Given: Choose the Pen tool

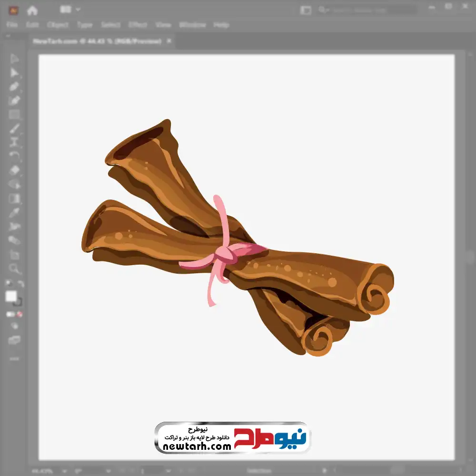Looking at the screenshot, I should pos(14,87).
